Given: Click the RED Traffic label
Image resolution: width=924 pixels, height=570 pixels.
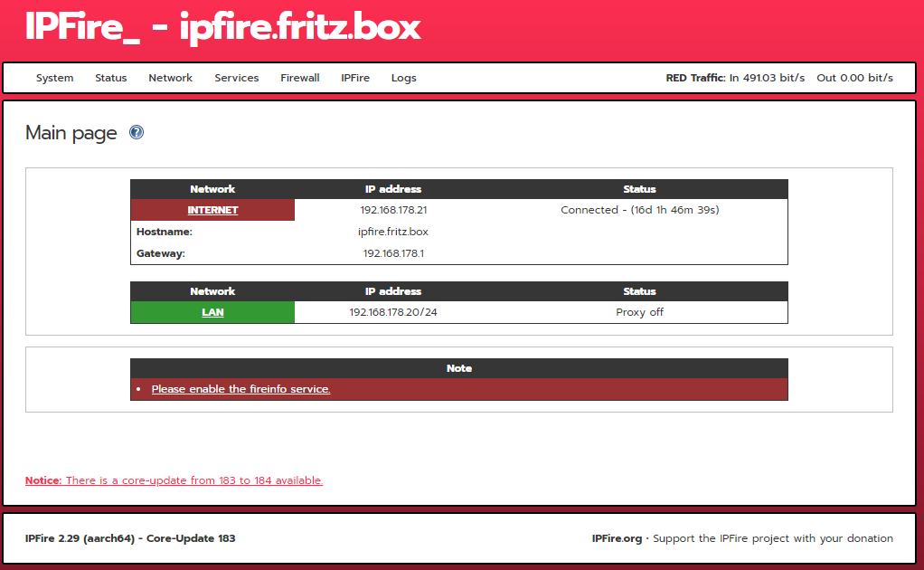Looking at the screenshot, I should point(695,78).
